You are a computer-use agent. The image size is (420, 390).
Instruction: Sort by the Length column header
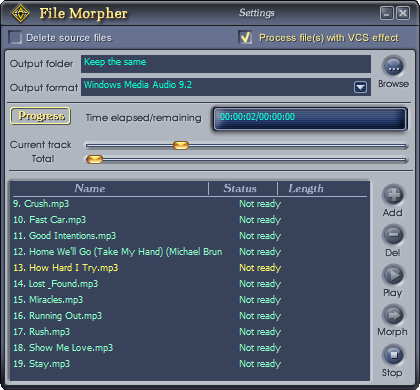[x=306, y=188]
